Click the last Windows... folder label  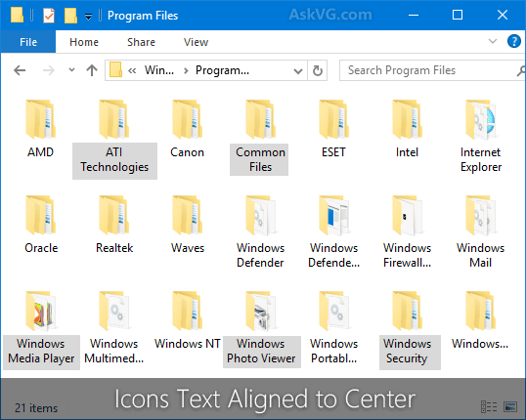coord(480,344)
